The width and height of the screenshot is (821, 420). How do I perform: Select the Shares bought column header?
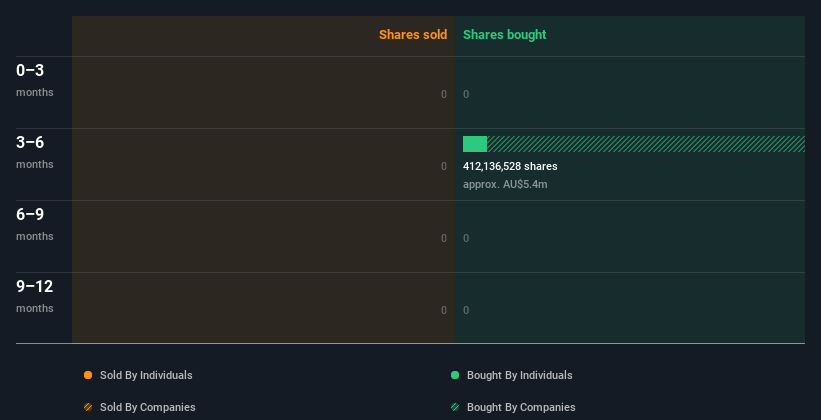coord(505,35)
